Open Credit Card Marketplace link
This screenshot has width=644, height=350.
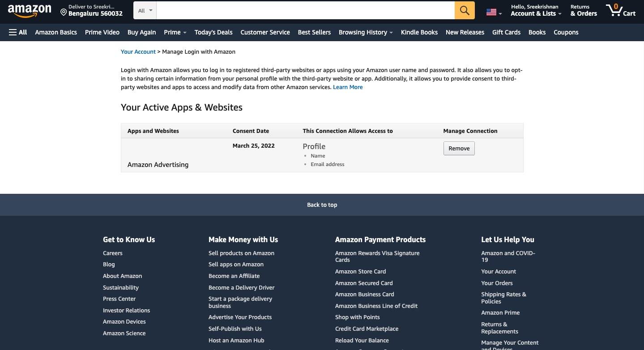(x=367, y=329)
